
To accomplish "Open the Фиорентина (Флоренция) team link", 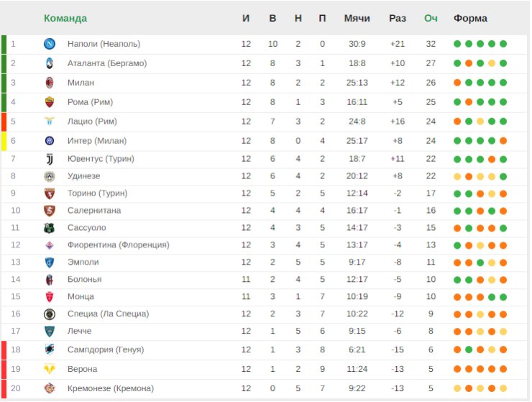I will click(119, 245).
